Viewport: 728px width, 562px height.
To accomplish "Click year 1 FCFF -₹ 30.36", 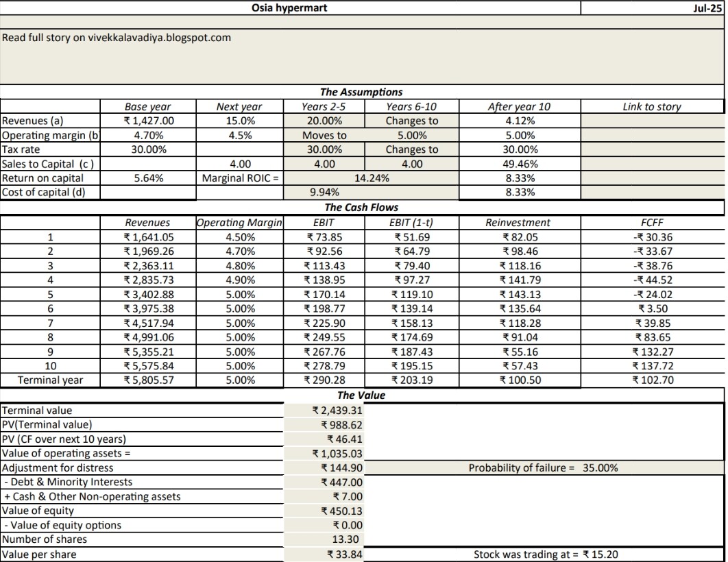I will [x=653, y=237].
